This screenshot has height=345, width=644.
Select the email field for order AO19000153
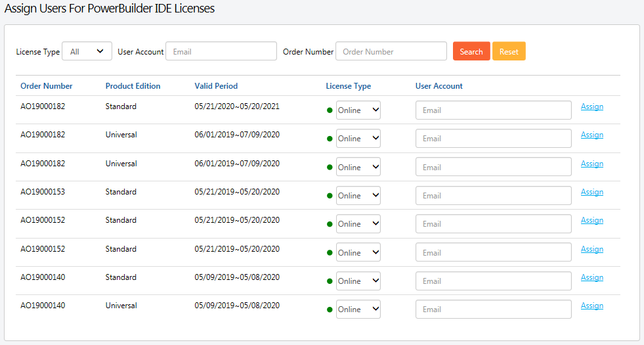[493, 196]
